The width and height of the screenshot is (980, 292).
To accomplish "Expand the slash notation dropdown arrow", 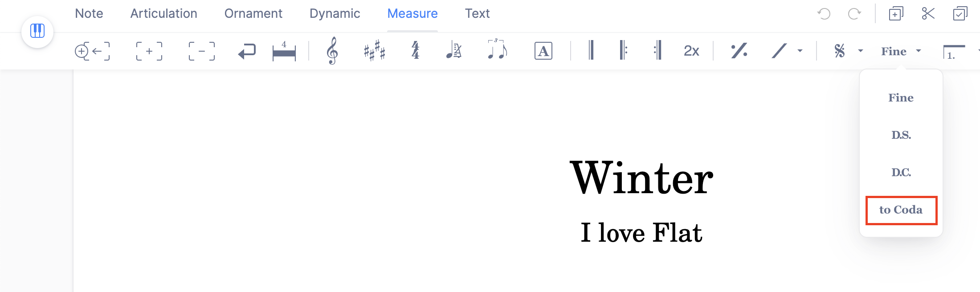I will tap(800, 51).
